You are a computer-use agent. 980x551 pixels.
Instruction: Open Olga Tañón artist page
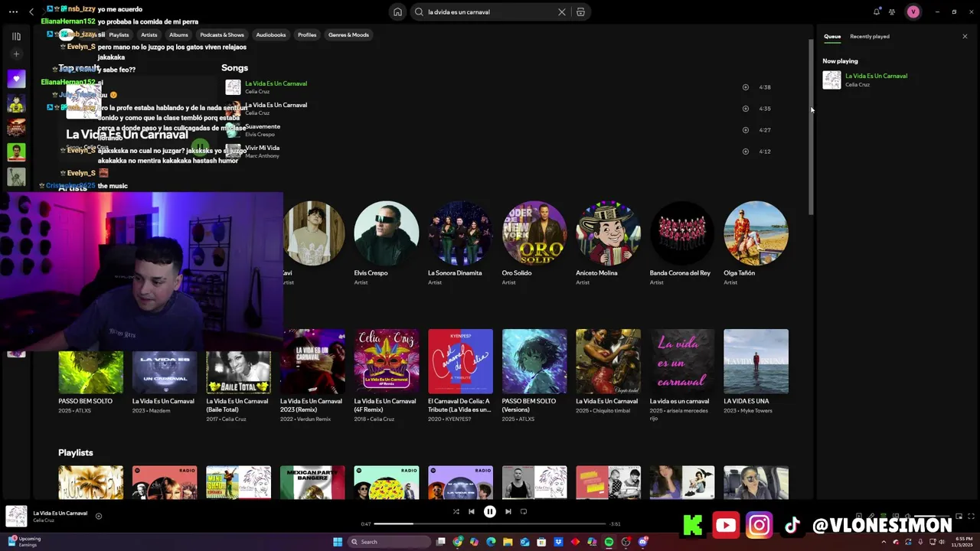coord(756,243)
